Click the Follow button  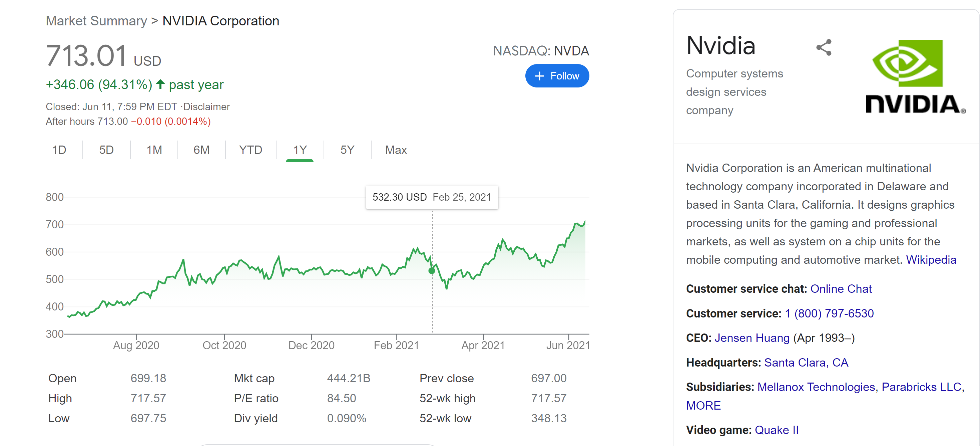(x=557, y=76)
